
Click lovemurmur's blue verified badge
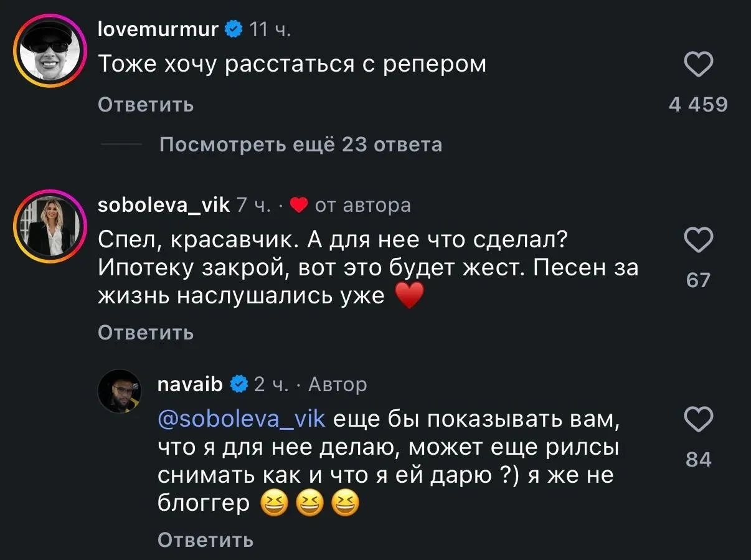point(234,29)
